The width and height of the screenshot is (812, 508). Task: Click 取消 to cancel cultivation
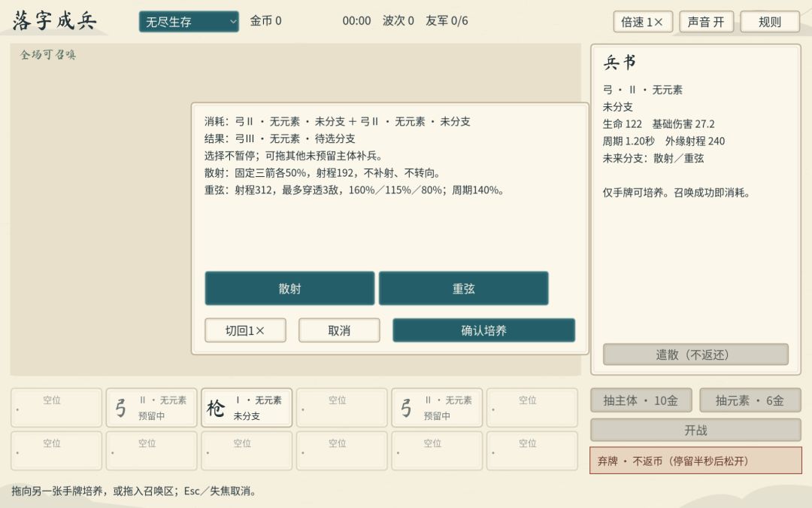click(339, 330)
